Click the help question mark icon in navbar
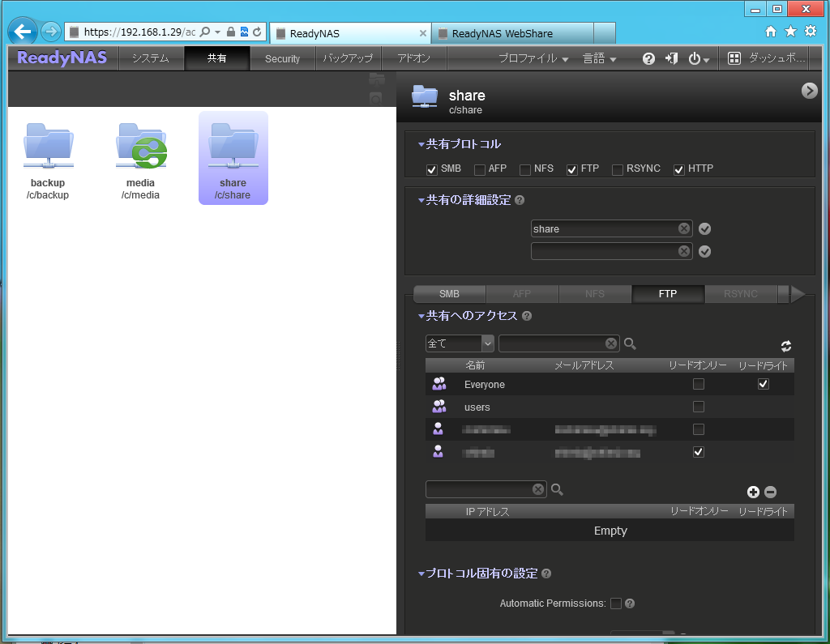This screenshot has height=644, width=830. tap(648, 58)
